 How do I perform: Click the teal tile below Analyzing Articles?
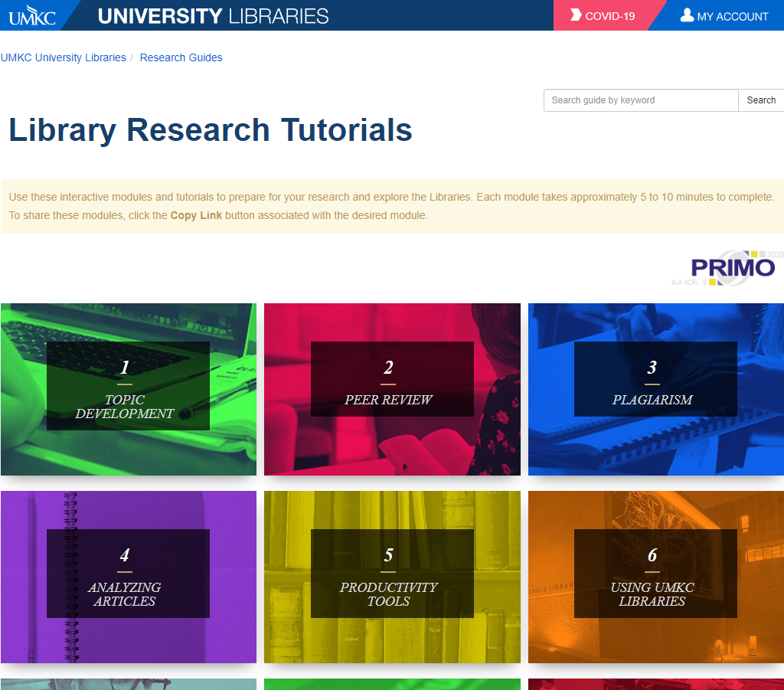click(x=129, y=684)
